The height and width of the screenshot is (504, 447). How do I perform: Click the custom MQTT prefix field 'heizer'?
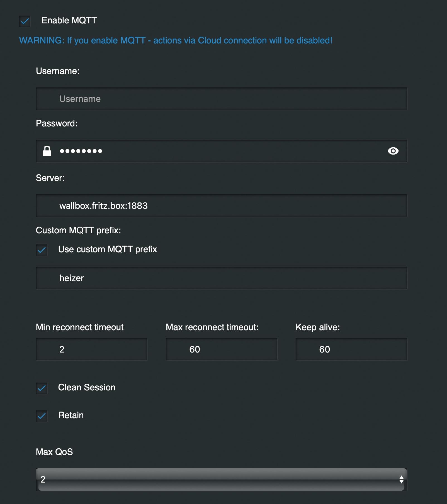click(222, 278)
